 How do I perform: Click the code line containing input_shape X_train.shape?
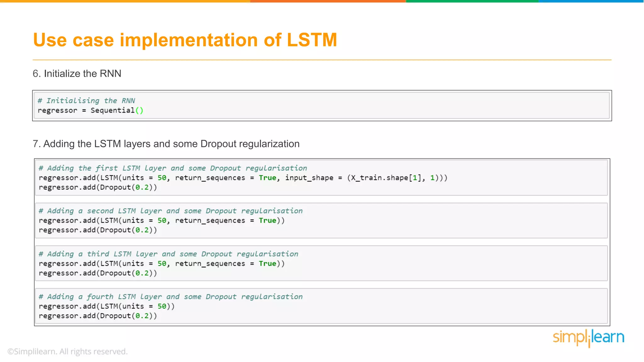point(243,178)
